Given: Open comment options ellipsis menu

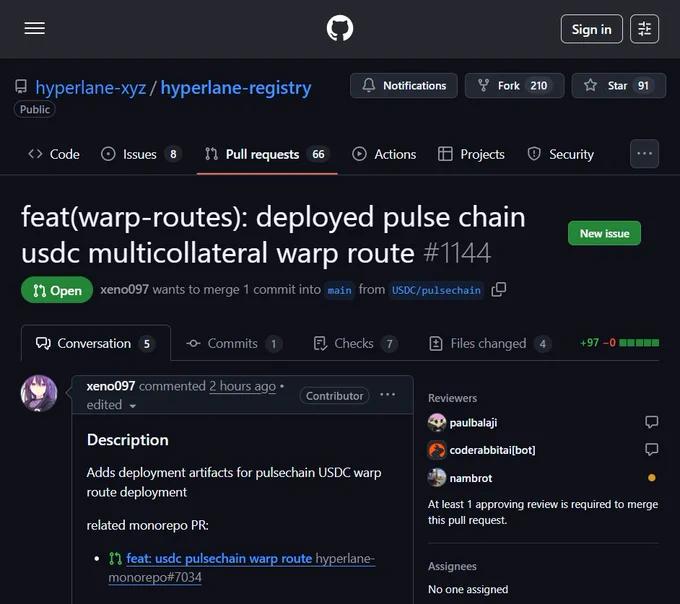Looking at the screenshot, I should tap(387, 395).
